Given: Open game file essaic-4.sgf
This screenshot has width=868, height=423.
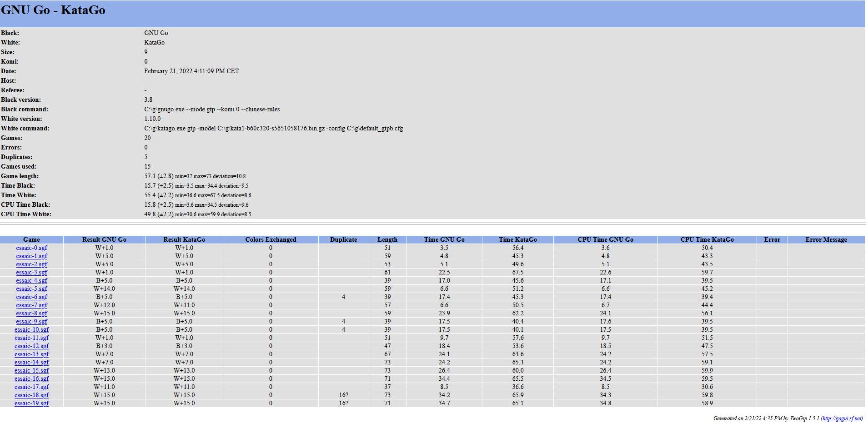Looking at the screenshot, I should pyautogui.click(x=31, y=281).
